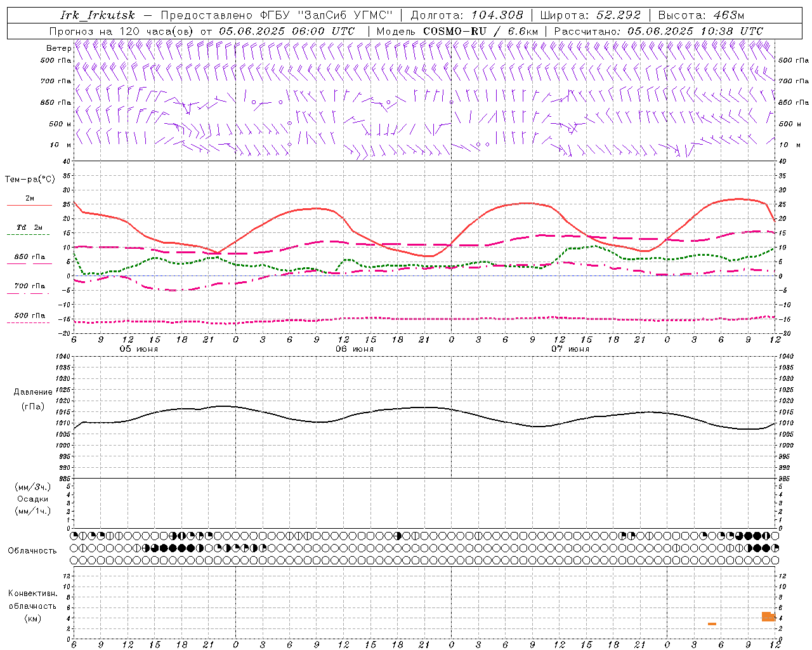Viewport: 812px width, 650px height.
Task: Click the station name Irk_Irkutsk in header
Action: [98, 15]
